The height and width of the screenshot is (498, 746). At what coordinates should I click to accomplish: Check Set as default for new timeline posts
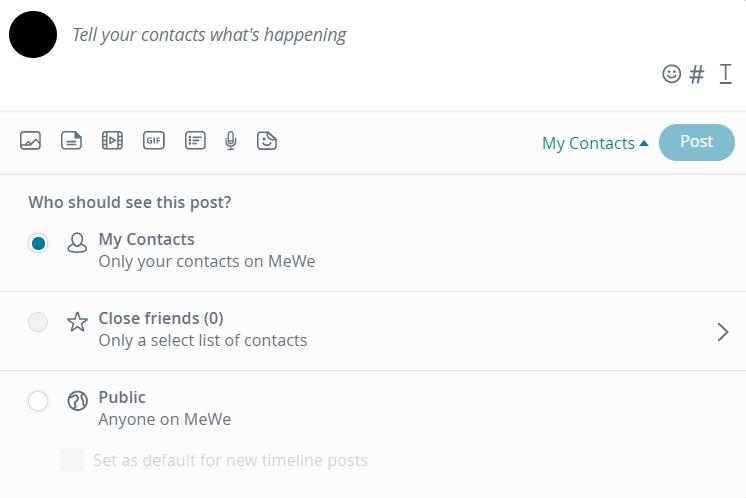click(72, 460)
